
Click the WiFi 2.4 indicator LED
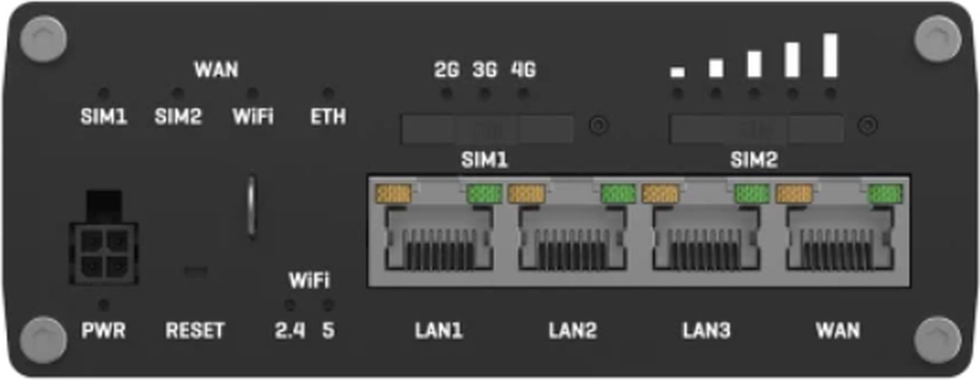[x=288, y=305]
